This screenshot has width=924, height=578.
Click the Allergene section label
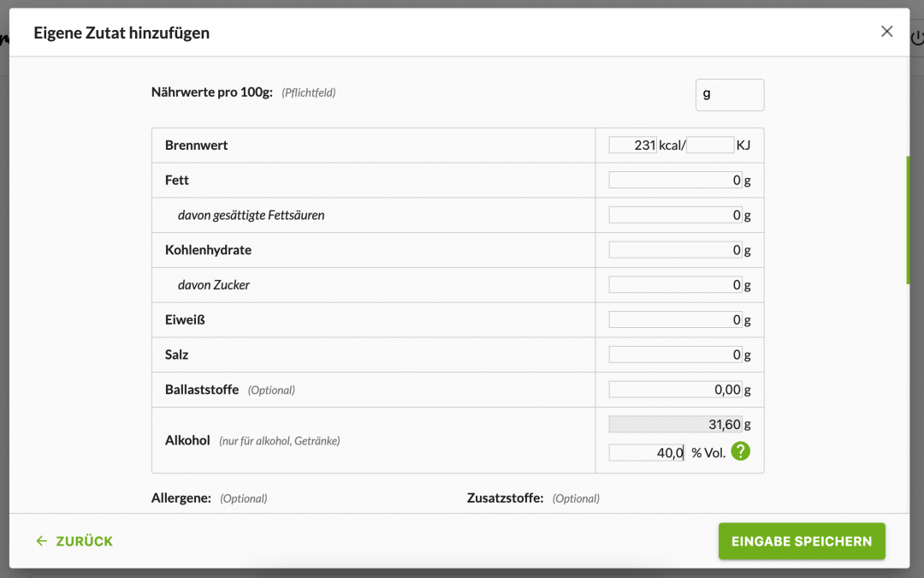pos(181,498)
